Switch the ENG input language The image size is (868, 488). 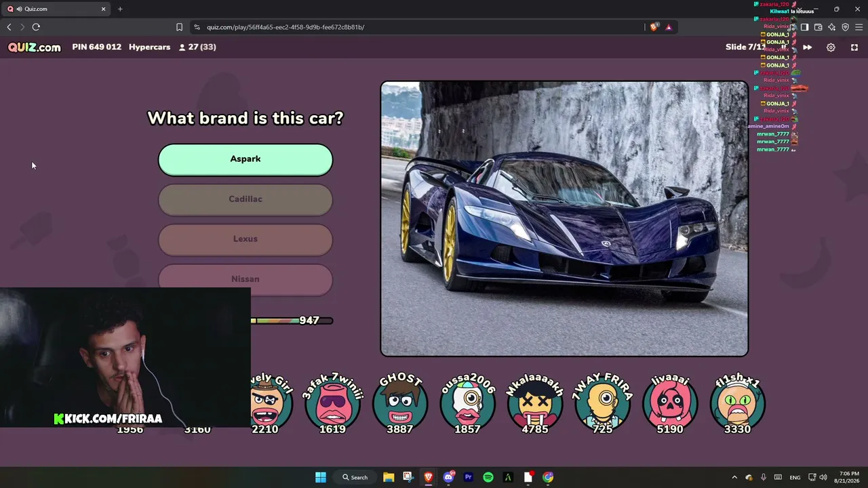point(795,477)
